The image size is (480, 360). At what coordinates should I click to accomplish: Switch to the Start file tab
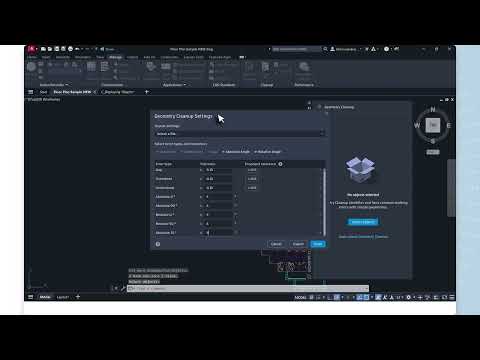click(43, 92)
